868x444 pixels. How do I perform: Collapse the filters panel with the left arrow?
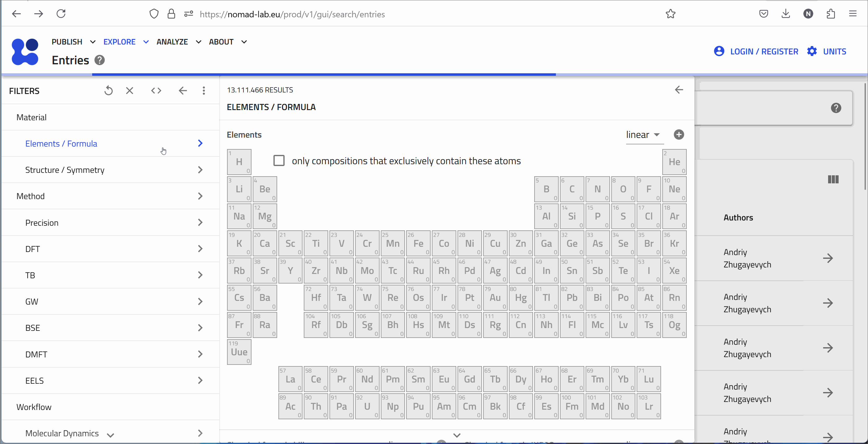coord(183,91)
